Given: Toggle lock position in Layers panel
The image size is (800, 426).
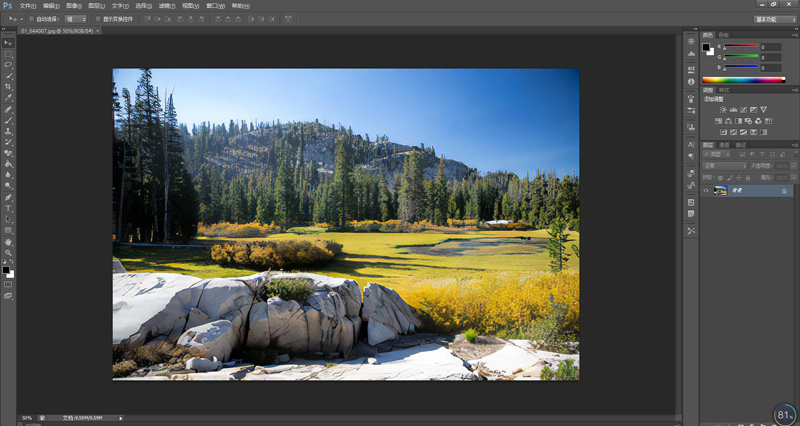Looking at the screenshot, I should (x=739, y=178).
